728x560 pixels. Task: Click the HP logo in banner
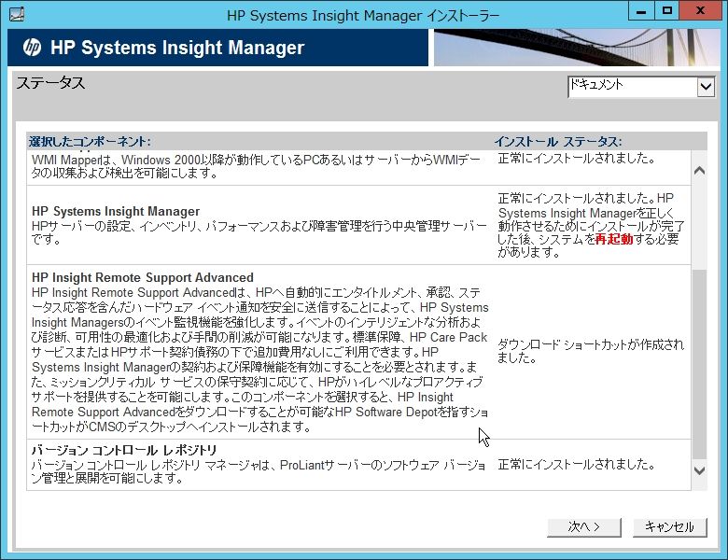tap(32, 48)
